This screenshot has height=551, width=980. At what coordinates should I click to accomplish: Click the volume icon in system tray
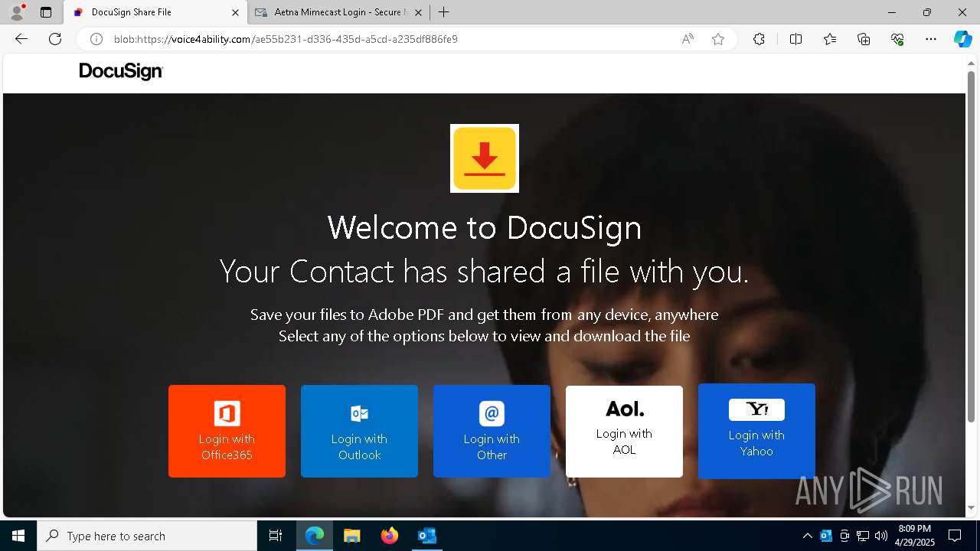(x=881, y=536)
